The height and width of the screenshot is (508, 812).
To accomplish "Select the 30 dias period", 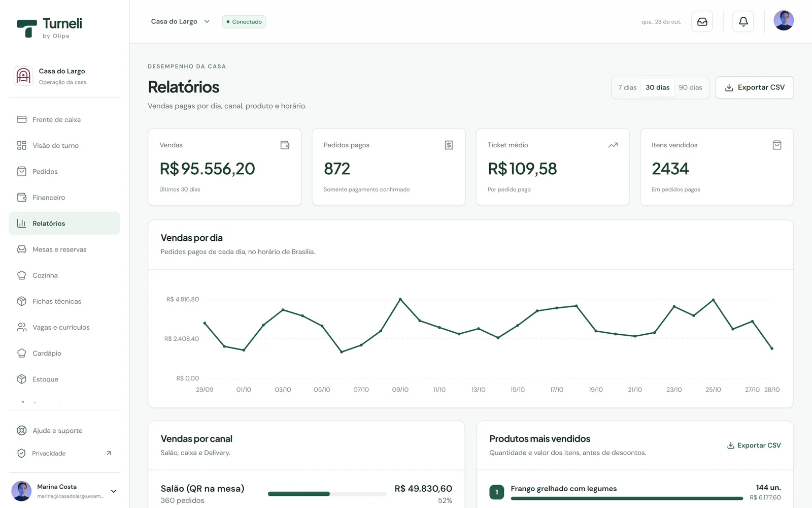I will click(x=658, y=87).
